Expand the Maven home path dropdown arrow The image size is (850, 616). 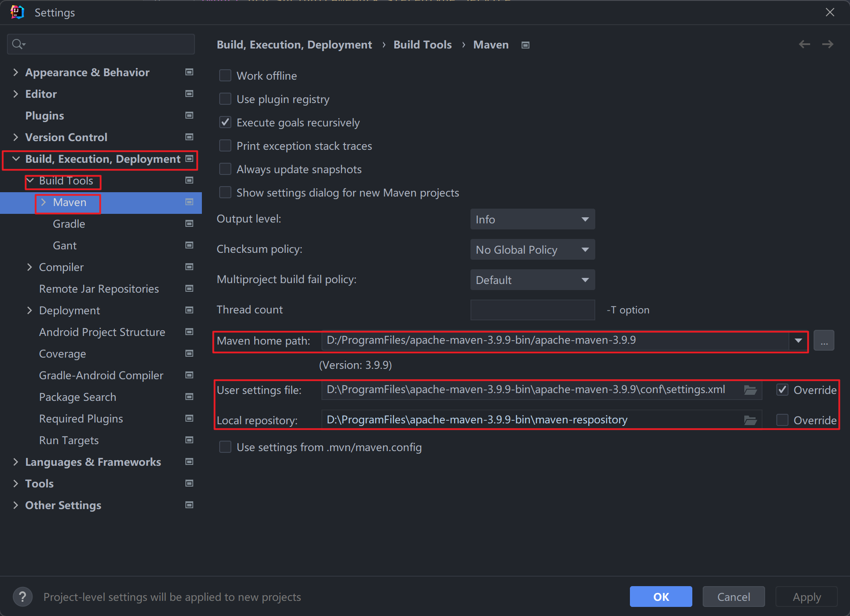click(x=798, y=341)
